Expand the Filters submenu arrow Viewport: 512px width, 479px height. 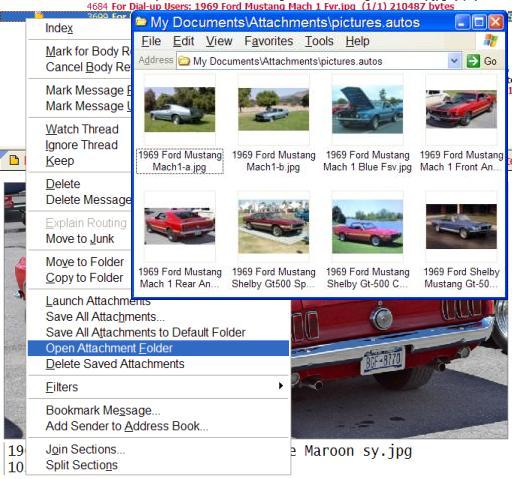click(x=281, y=386)
